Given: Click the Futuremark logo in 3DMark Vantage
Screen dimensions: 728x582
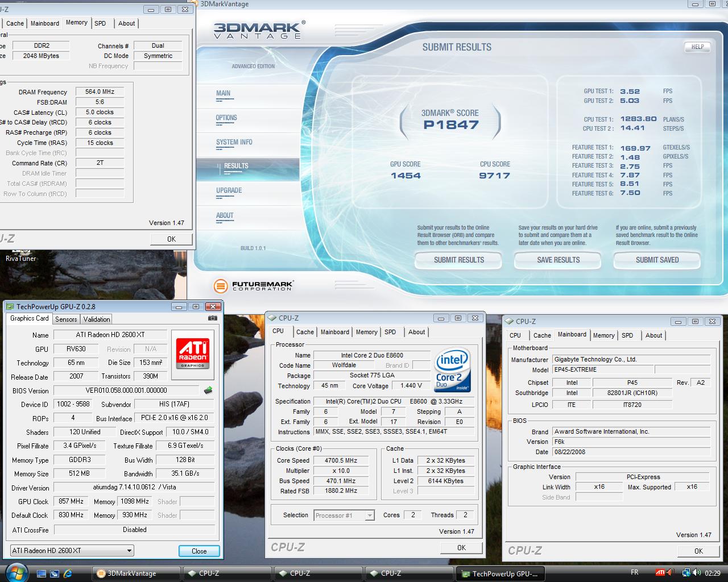Looking at the screenshot, I should point(254,285).
